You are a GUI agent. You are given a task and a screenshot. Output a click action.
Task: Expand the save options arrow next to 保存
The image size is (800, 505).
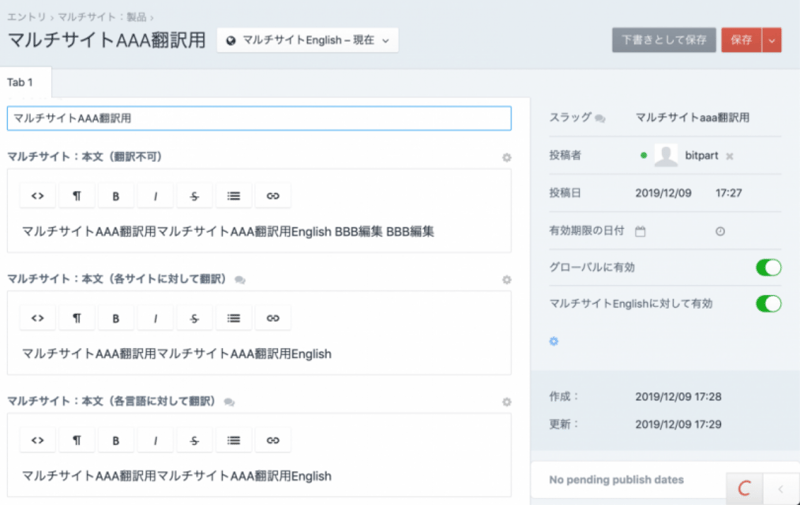[x=771, y=40]
